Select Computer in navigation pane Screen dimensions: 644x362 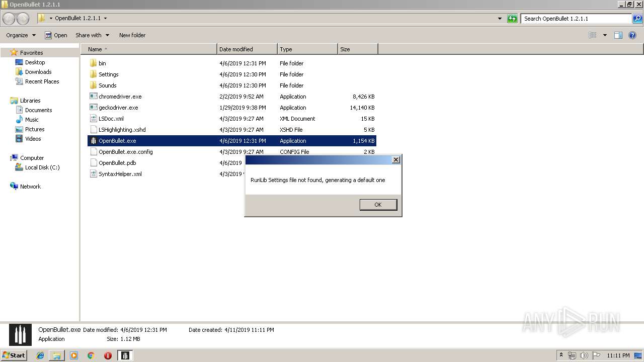[32, 158]
